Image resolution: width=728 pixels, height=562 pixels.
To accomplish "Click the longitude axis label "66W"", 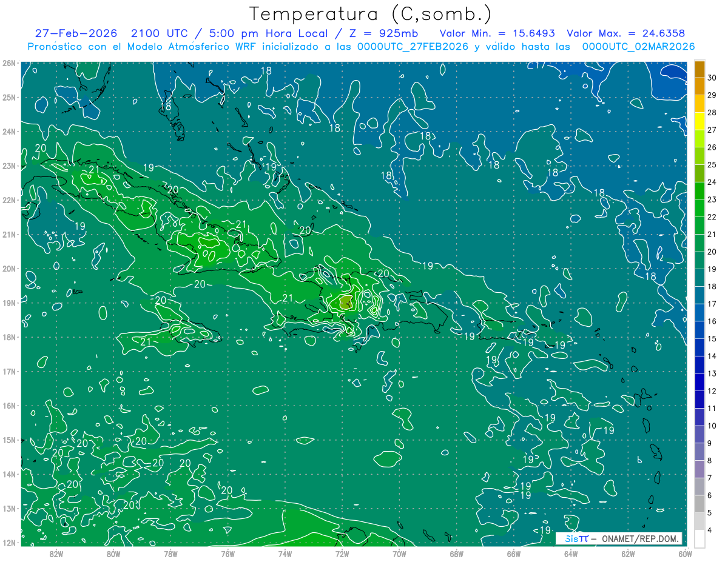I will tap(514, 553).
